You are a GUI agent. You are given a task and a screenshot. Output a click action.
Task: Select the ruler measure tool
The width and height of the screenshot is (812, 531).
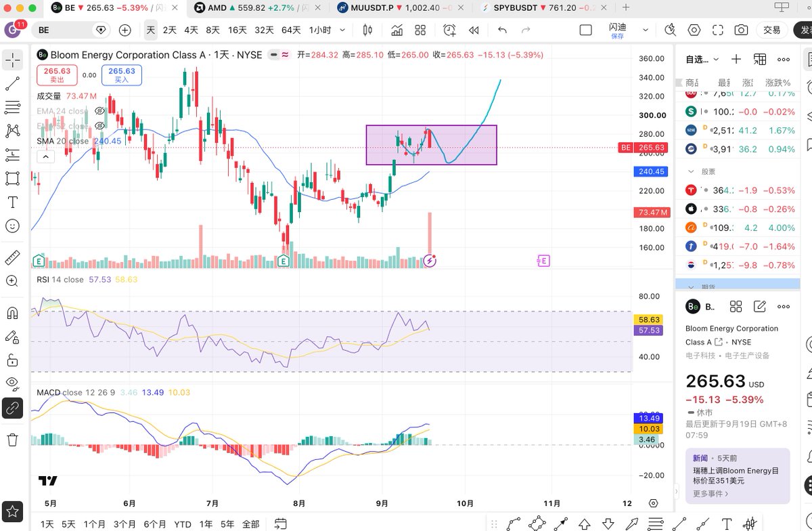(12, 257)
